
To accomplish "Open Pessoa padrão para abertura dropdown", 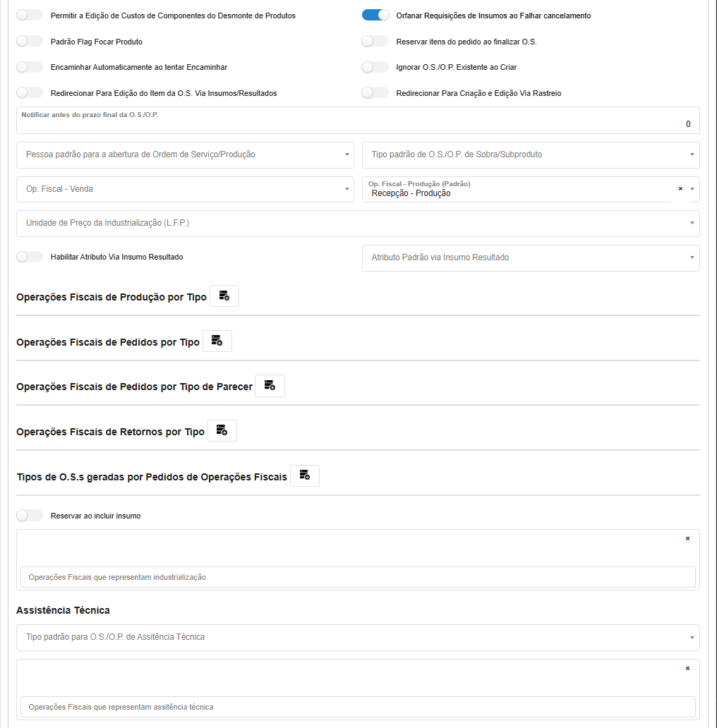I will pos(185,154).
